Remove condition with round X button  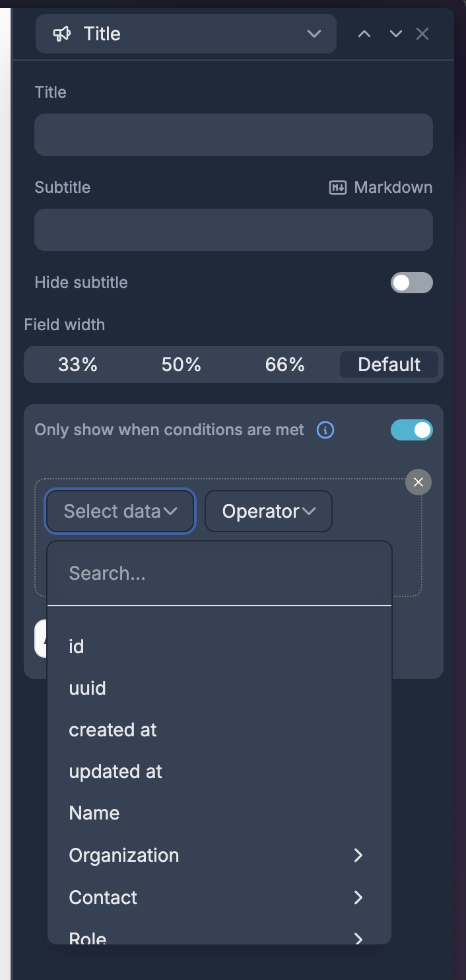(418, 482)
